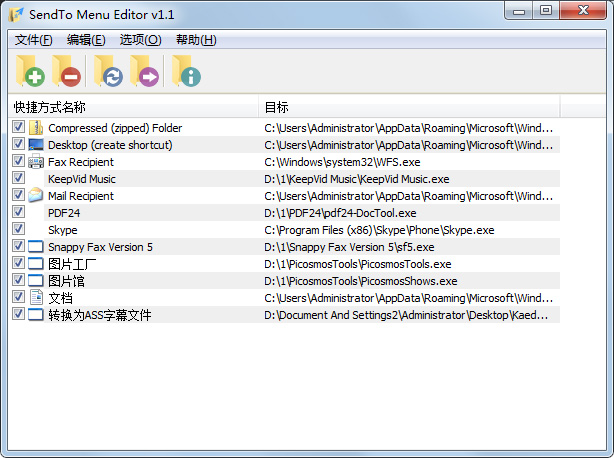Select the KeepVid Music entry name
This screenshot has height=458, width=614.
(x=82, y=179)
